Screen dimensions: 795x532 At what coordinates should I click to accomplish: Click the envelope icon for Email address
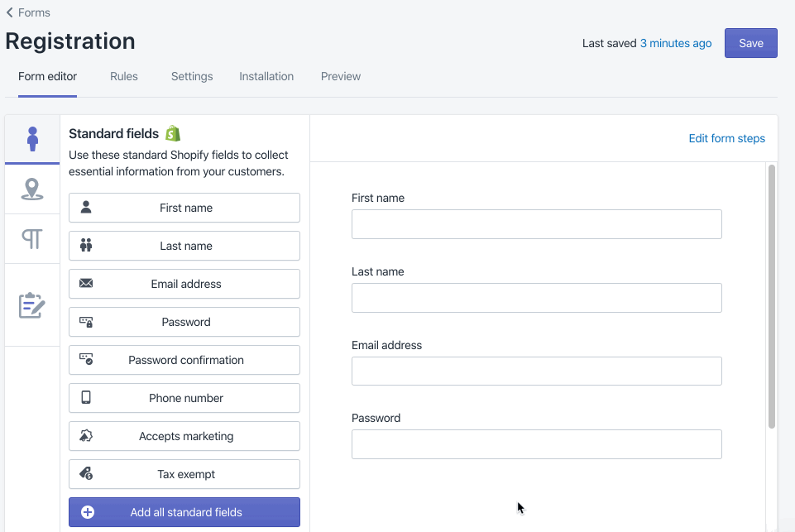[x=86, y=284]
